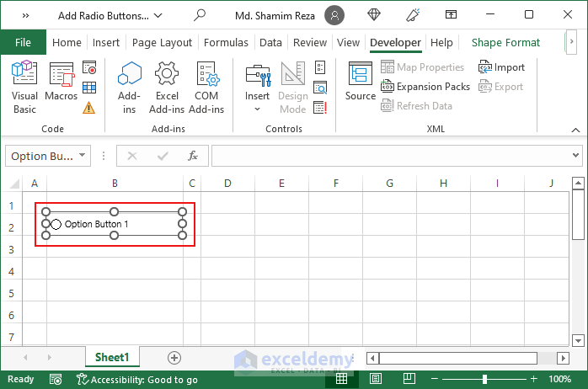
Task: Open the Page Layout tab
Action: (162, 42)
